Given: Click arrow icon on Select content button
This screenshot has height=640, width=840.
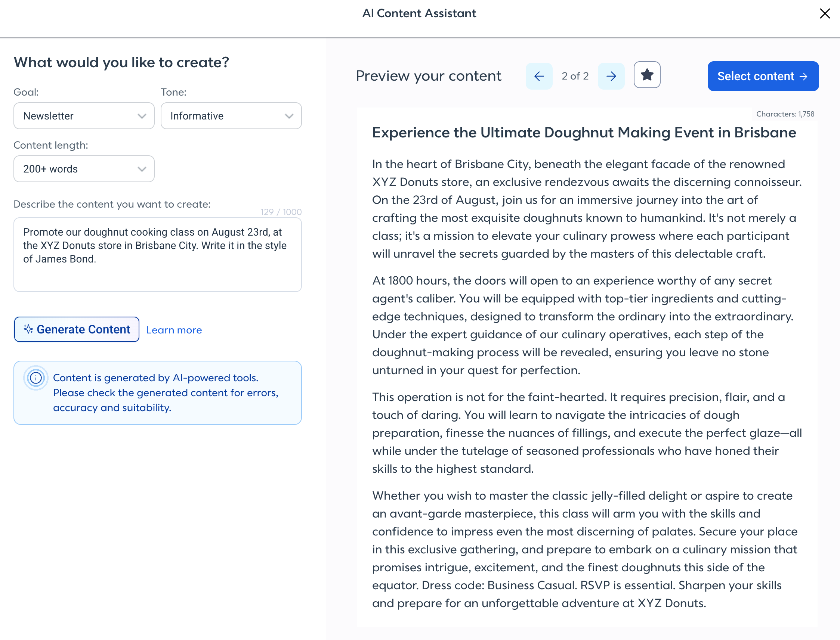Looking at the screenshot, I should coord(803,77).
